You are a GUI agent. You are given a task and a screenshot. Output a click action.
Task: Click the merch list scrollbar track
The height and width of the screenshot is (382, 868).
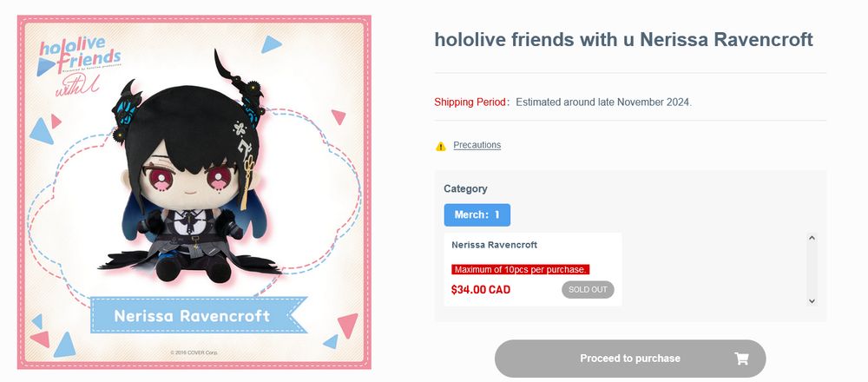coord(812,269)
